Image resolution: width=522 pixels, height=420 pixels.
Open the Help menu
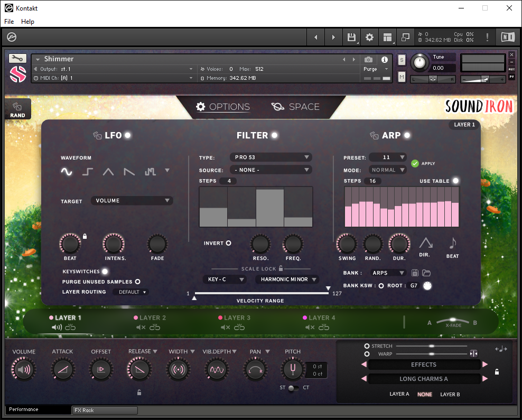pyautogui.click(x=27, y=22)
